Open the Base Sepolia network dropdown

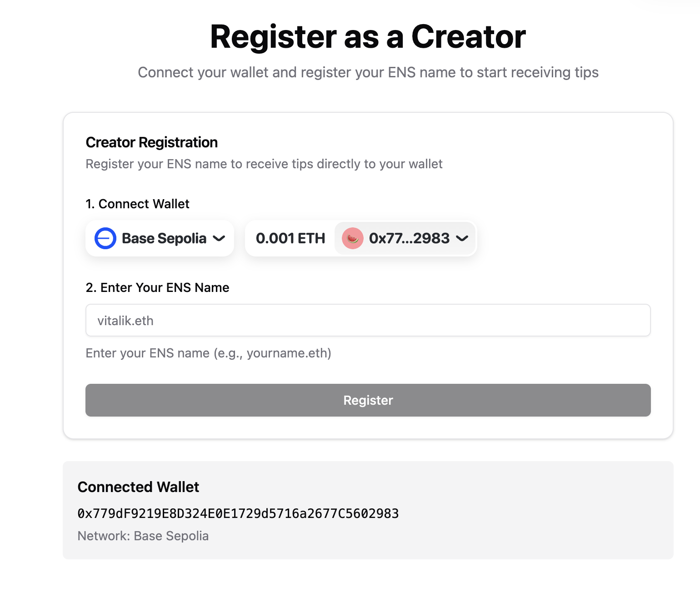click(x=160, y=238)
